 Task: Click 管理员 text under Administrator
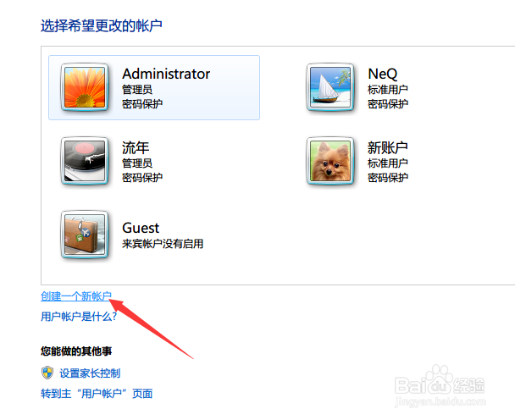coord(137,89)
